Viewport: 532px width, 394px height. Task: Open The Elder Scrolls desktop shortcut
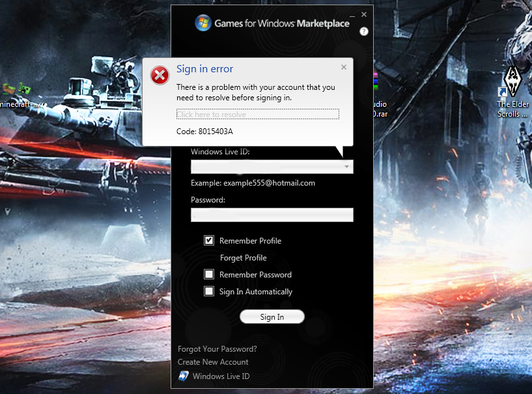pos(512,81)
